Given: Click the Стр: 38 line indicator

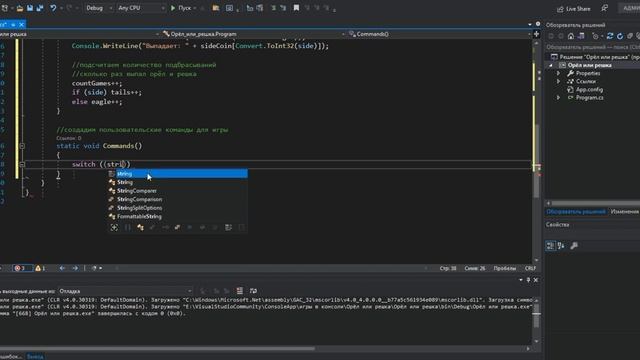Looking at the screenshot, I should tap(448, 268).
